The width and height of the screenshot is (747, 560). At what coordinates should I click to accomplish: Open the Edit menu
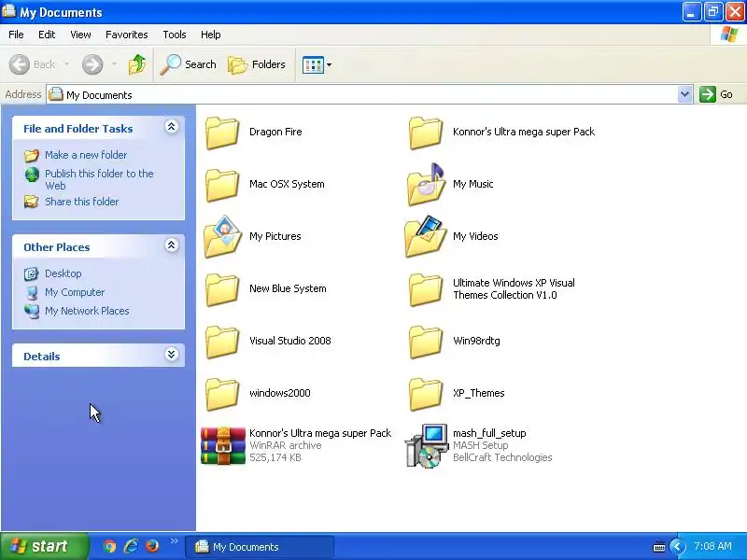(x=47, y=35)
